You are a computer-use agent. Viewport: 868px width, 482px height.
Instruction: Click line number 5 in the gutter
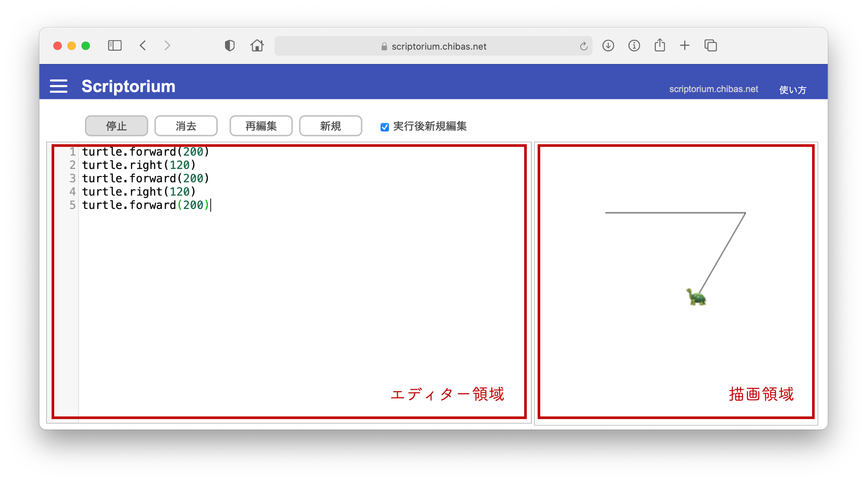tap(72, 205)
